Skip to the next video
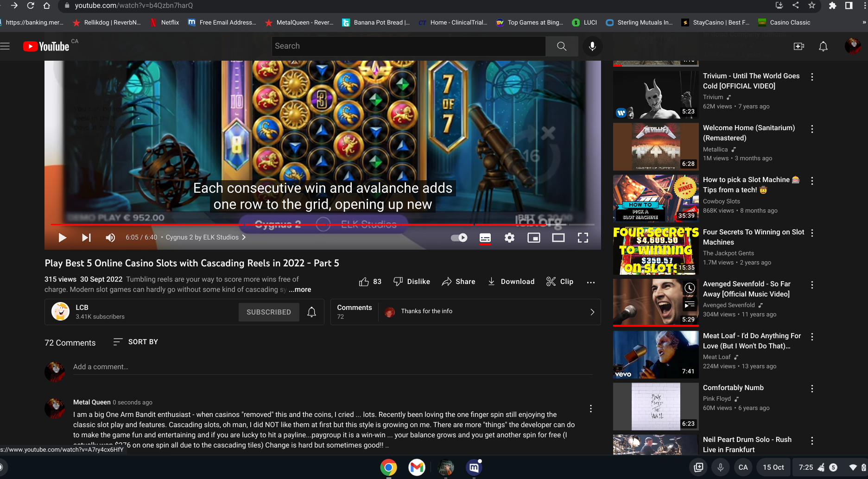The height and width of the screenshot is (479, 868). click(86, 238)
